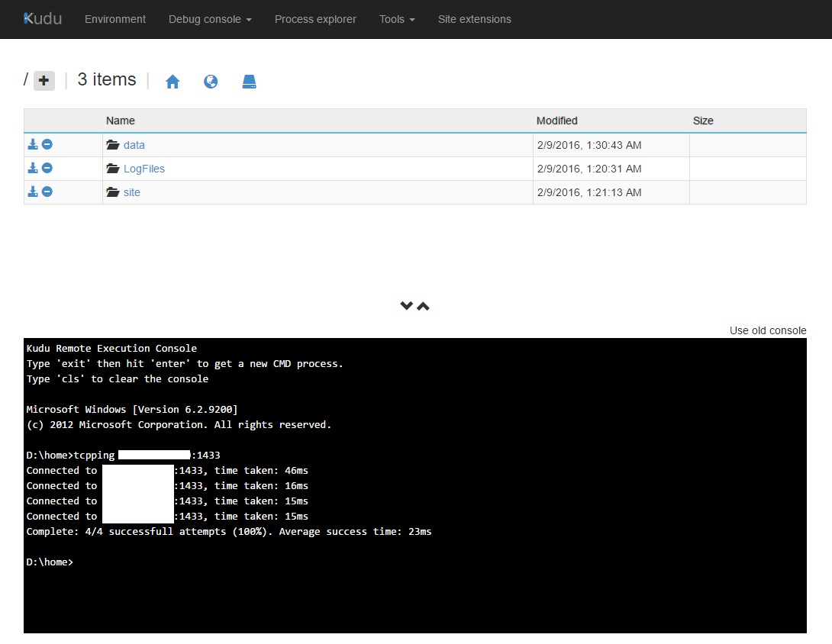Click the Name column header

pos(121,121)
